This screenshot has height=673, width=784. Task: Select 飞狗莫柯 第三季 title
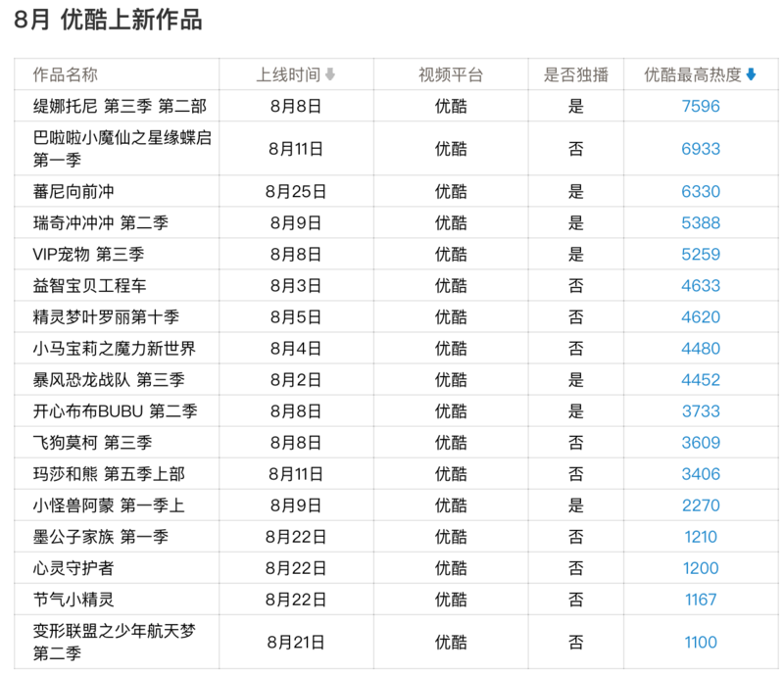(x=92, y=443)
